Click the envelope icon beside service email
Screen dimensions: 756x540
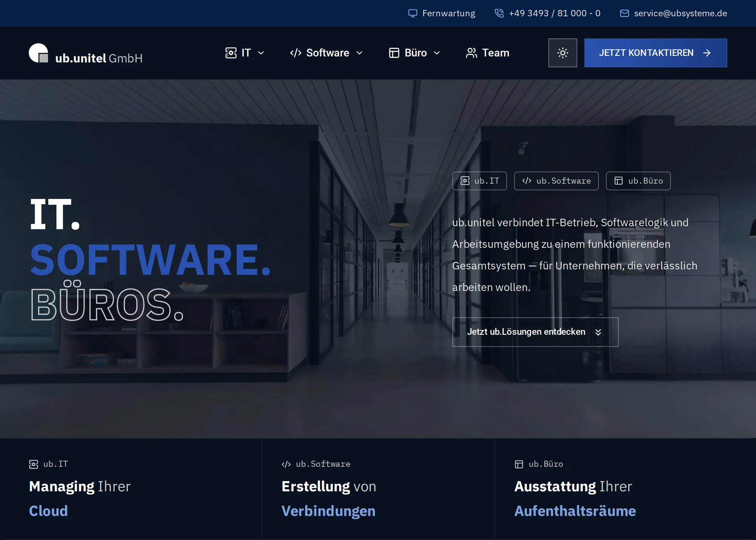pyautogui.click(x=624, y=13)
